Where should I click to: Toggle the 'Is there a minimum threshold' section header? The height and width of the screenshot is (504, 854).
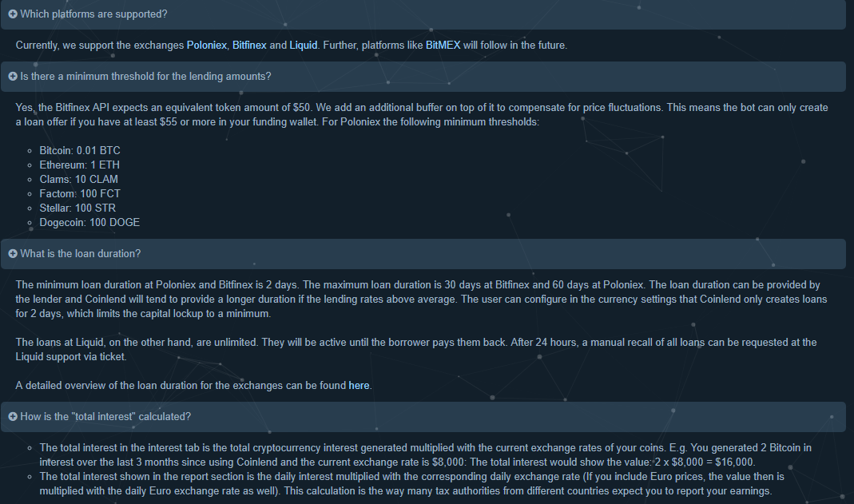click(x=423, y=77)
